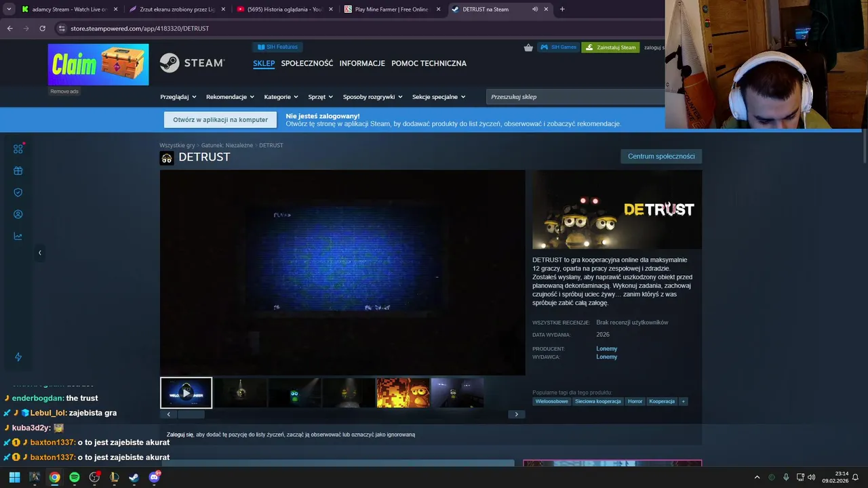The height and width of the screenshot is (488, 868).
Task: Open the Steam shopping cart icon
Action: (528, 47)
